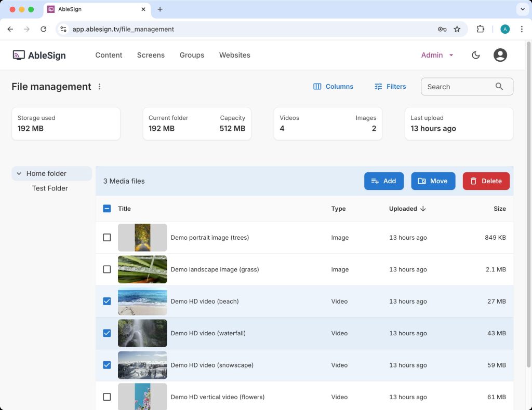Sort by the Uploaded column arrow

(423, 209)
